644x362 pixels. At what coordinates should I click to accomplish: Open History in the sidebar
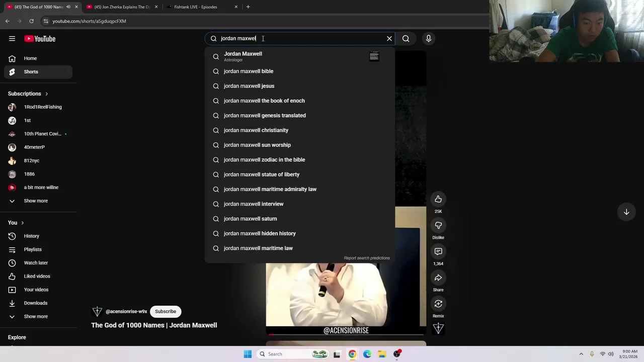click(38, 236)
